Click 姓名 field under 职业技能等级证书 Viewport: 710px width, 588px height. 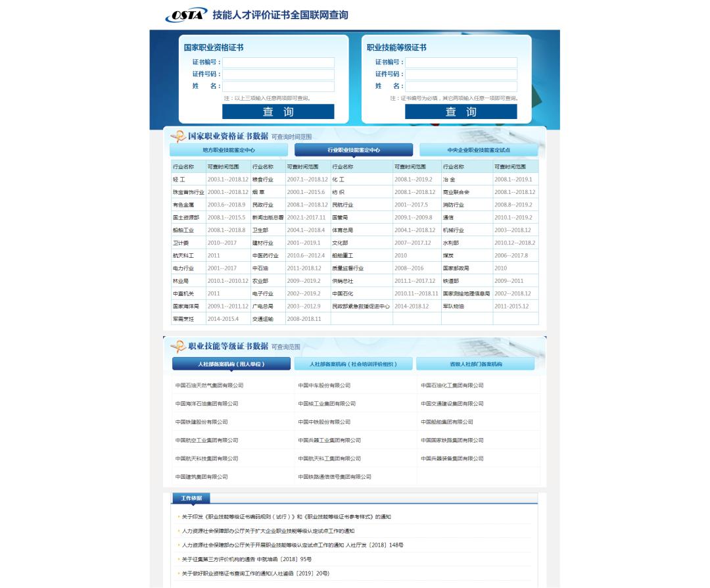(461, 86)
